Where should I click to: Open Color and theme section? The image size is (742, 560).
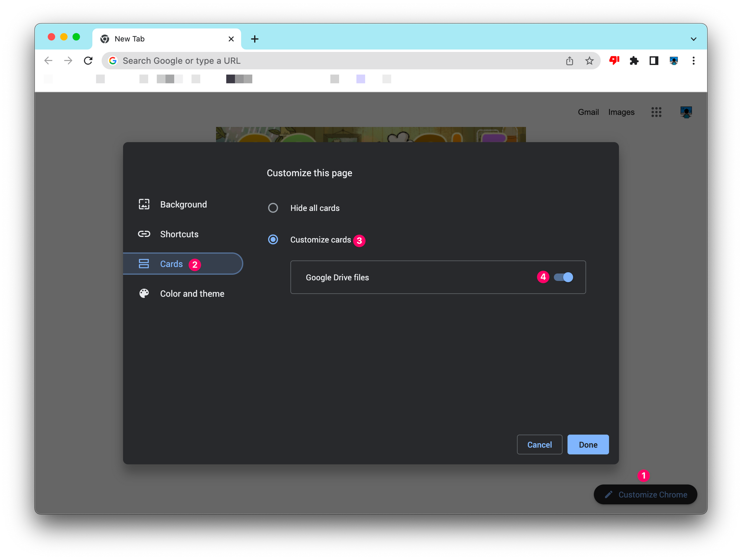(x=192, y=294)
